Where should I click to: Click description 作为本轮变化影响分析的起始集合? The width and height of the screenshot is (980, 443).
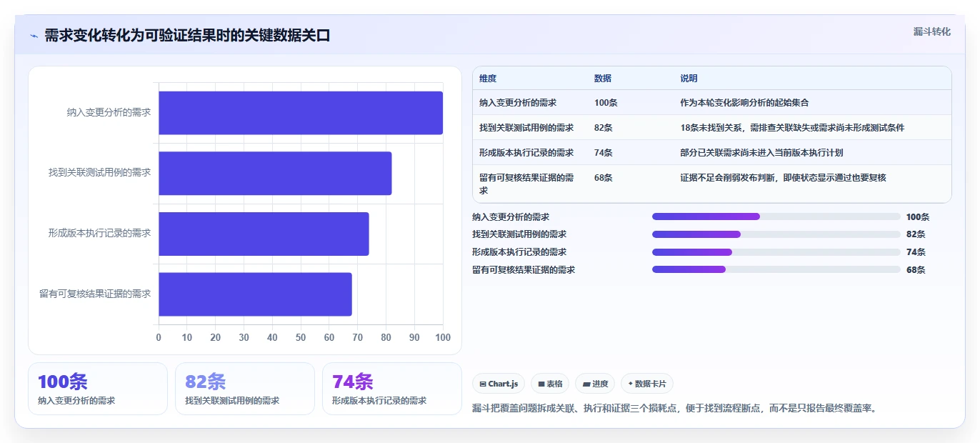point(745,103)
